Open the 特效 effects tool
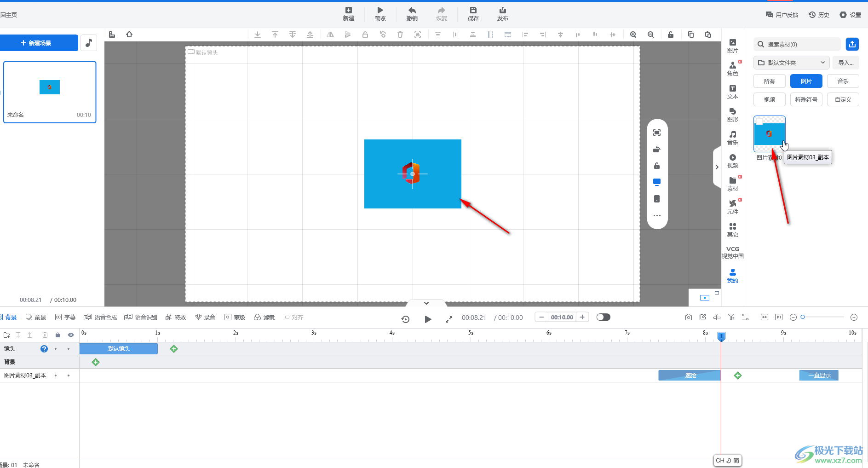 [x=176, y=317]
